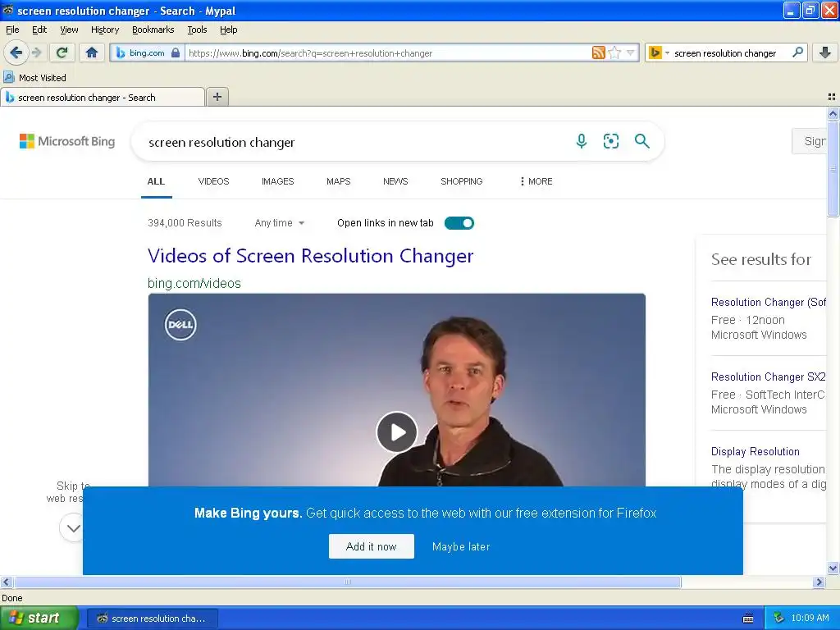
Task: Click the tray icon beside the clock
Action: (x=779, y=618)
